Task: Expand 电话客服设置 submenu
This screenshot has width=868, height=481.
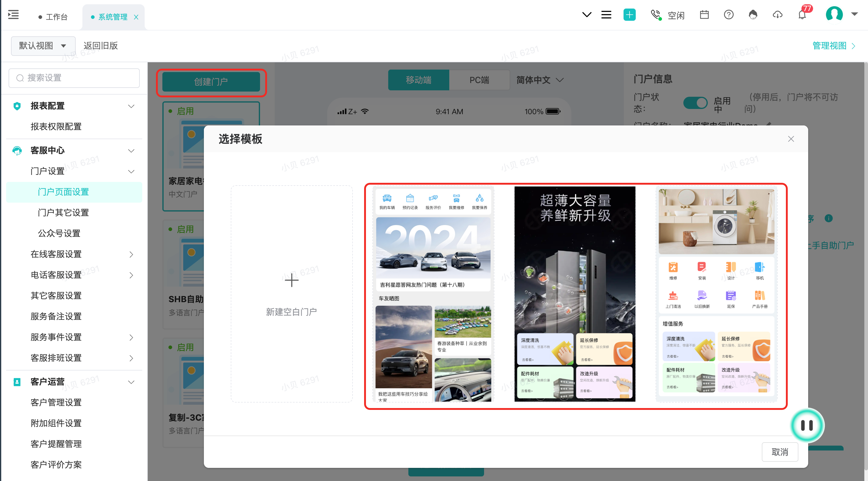Action: (x=131, y=275)
